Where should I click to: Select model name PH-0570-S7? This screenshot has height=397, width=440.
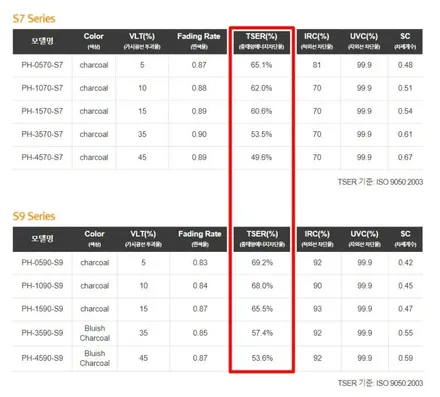(x=42, y=65)
